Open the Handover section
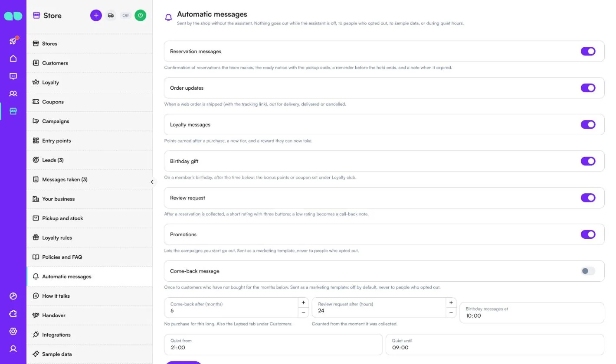The height and width of the screenshot is (364, 616). [89, 315]
